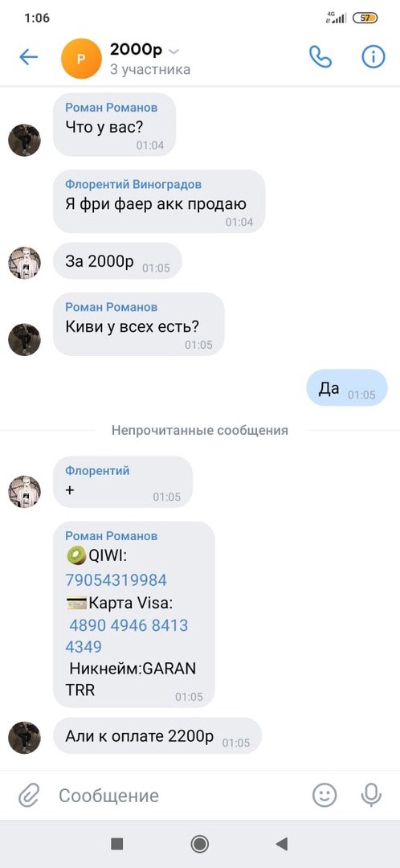Open the emoji smiley picker
Screen dimensions: 400x868
(x=324, y=796)
